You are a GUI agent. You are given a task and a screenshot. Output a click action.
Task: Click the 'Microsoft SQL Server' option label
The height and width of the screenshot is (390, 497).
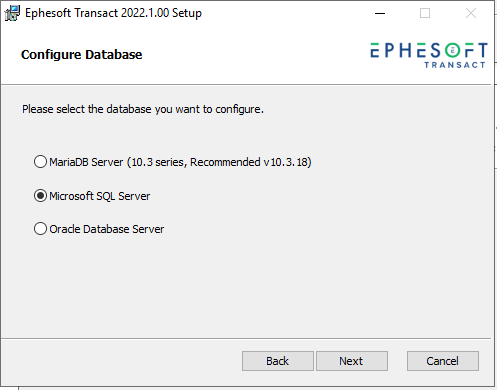[x=100, y=196]
